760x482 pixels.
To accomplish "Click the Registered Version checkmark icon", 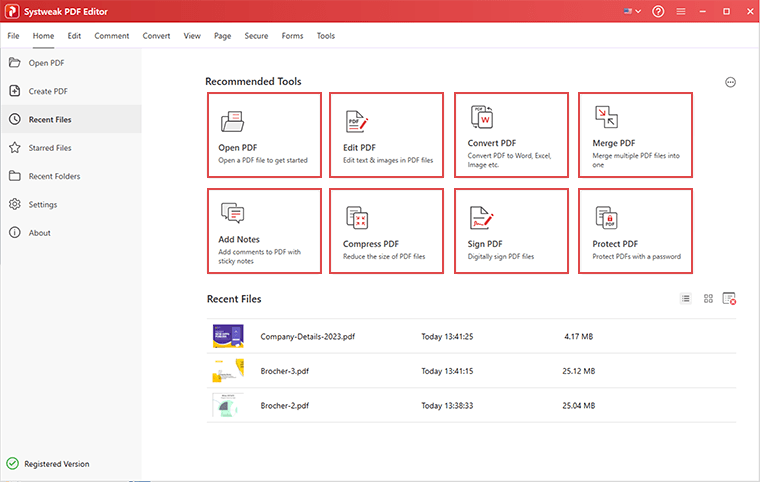I will pyautogui.click(x=13, y=464).
